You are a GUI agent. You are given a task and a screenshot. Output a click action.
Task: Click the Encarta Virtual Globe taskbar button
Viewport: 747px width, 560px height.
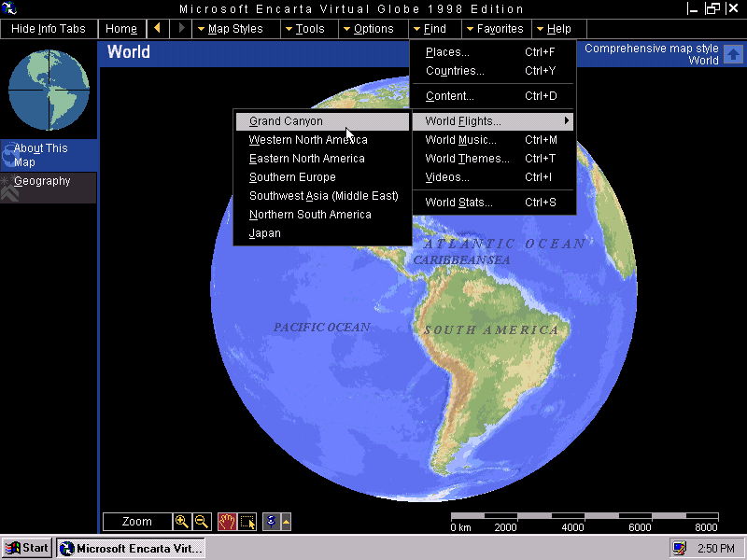coord(131,548)
